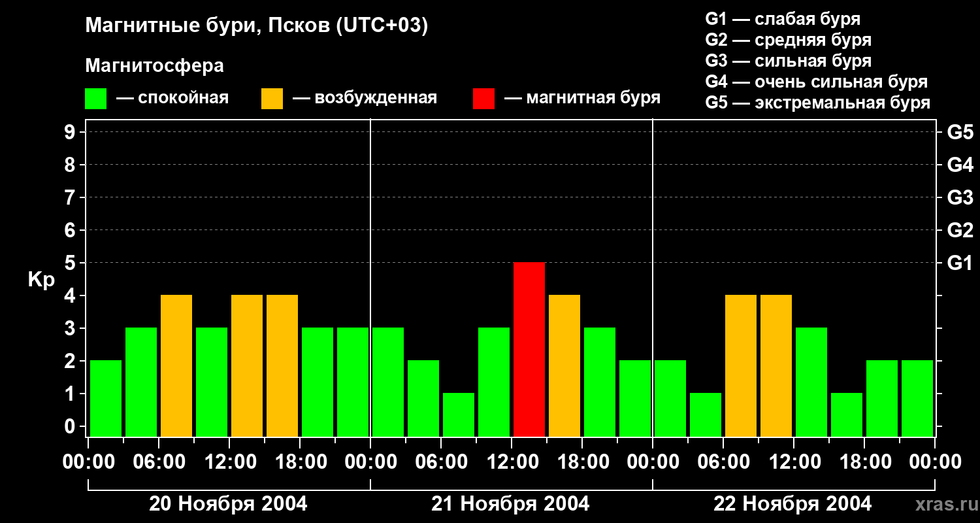Click the 'G1 — слабая буря' legend line

pos(783,18)
